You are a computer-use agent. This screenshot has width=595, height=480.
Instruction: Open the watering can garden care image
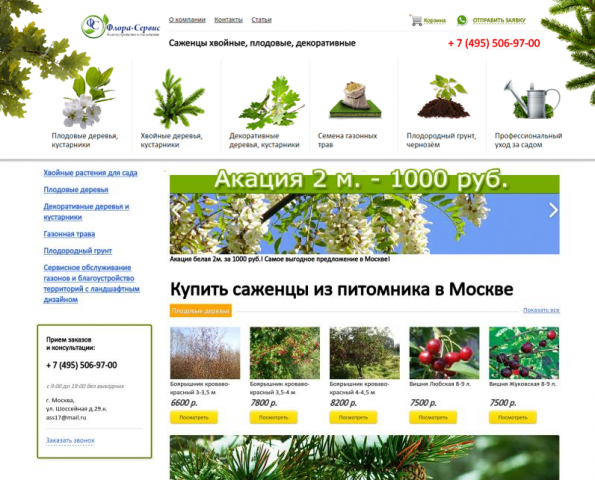pyautogui.click(x=531, y=99)
